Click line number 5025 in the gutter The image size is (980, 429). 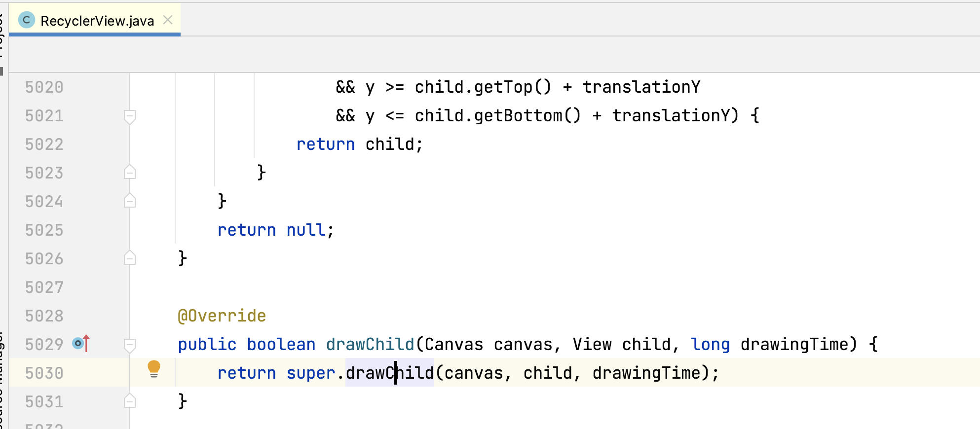(44, 230)
